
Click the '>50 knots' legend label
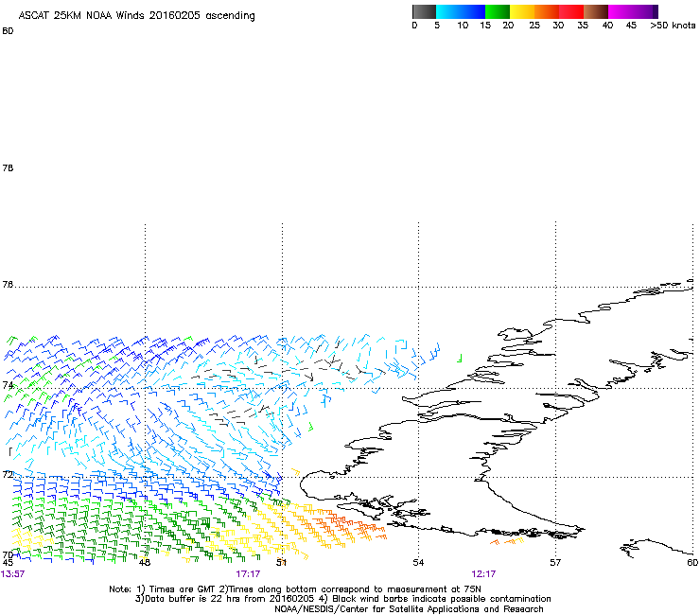(x=673, y=26)
